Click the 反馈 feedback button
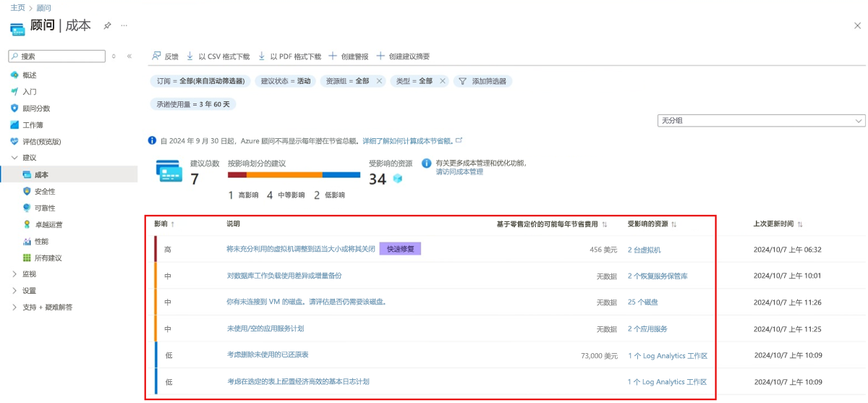Image resolution: width=868 pixels, height=403 pixels. pos(165,56)
